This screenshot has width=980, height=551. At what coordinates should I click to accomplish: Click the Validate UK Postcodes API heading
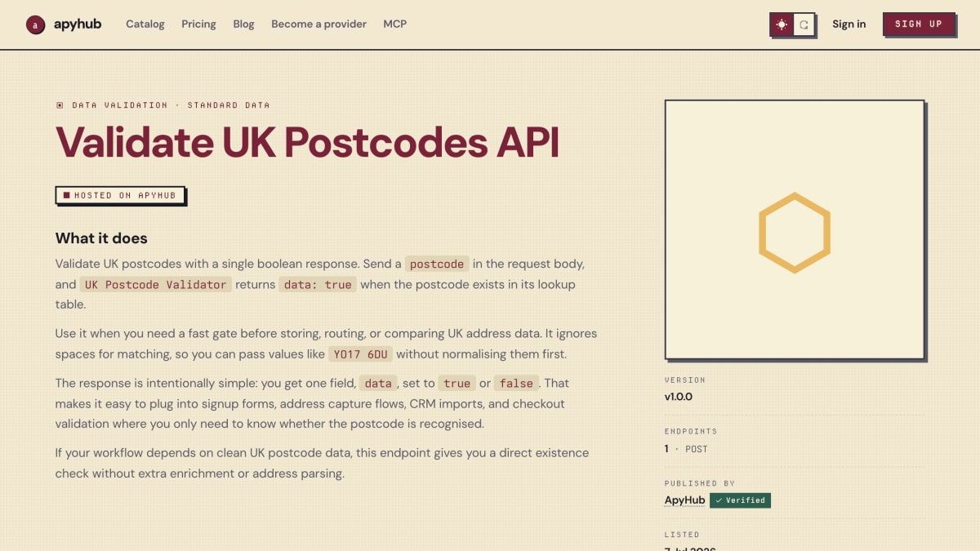click(x=308, y=142)
